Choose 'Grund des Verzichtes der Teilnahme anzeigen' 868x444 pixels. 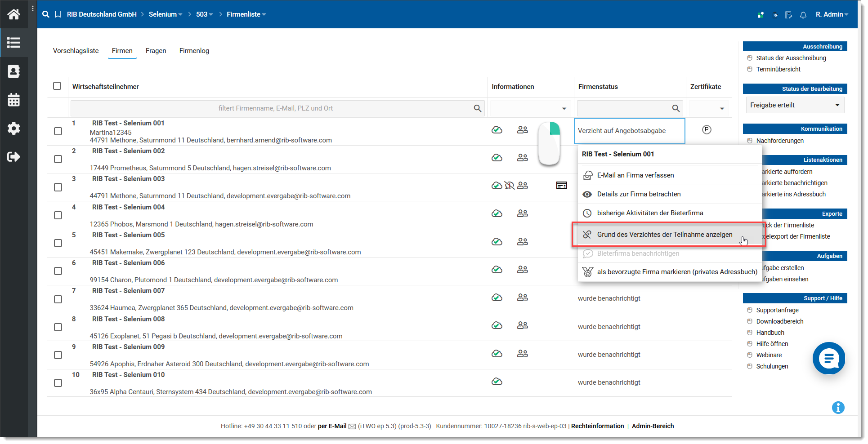tap(664, 235)
